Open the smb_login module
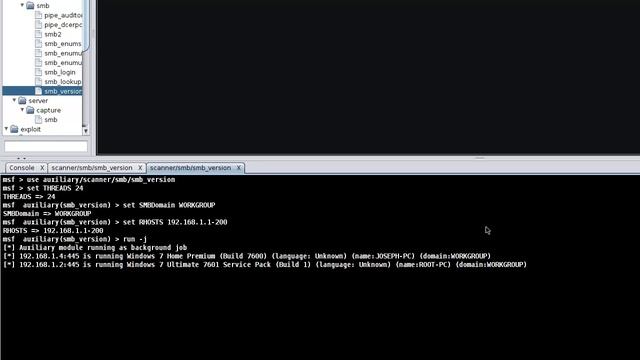The width and height of the screenshot is (640, 360). [60, 72]
